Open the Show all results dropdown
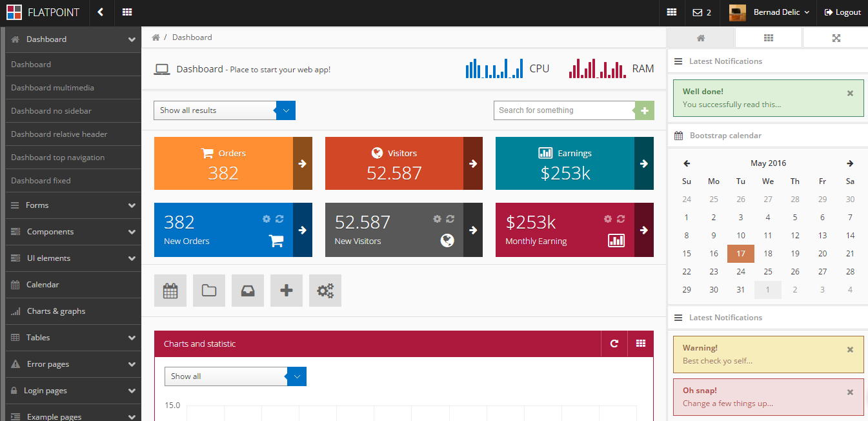The image size is (868, 421). (225, 110)
